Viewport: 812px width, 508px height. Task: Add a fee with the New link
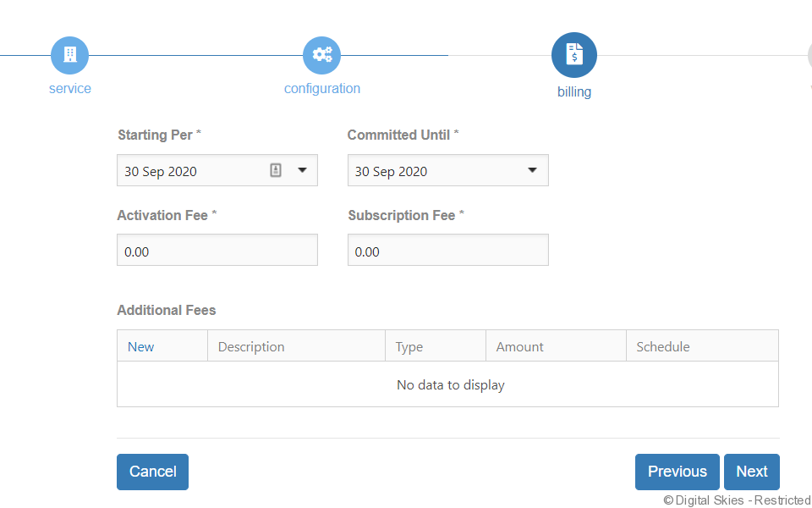coord(140,346)
